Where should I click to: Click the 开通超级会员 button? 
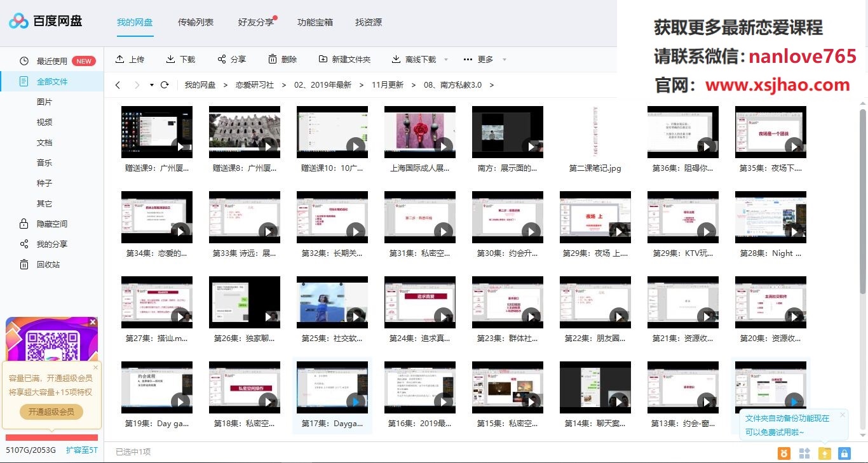pyautogui.click(x=51, y=412)
